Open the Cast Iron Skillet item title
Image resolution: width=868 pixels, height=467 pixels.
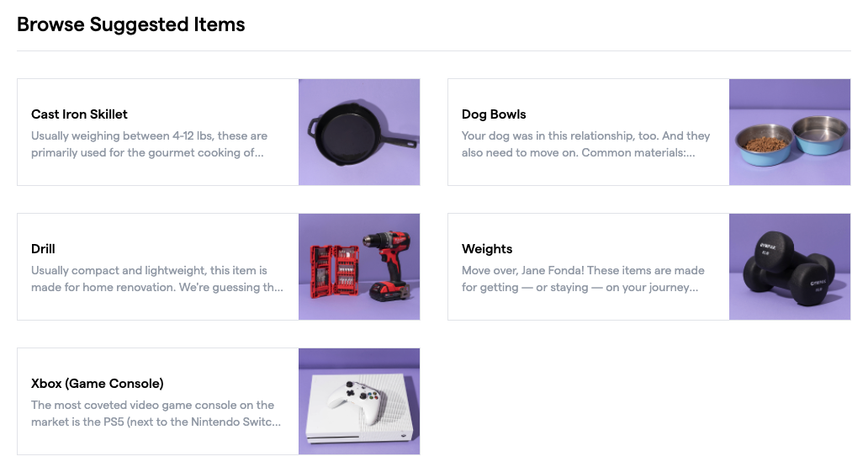pyautogui.click(x=79, y=114)
